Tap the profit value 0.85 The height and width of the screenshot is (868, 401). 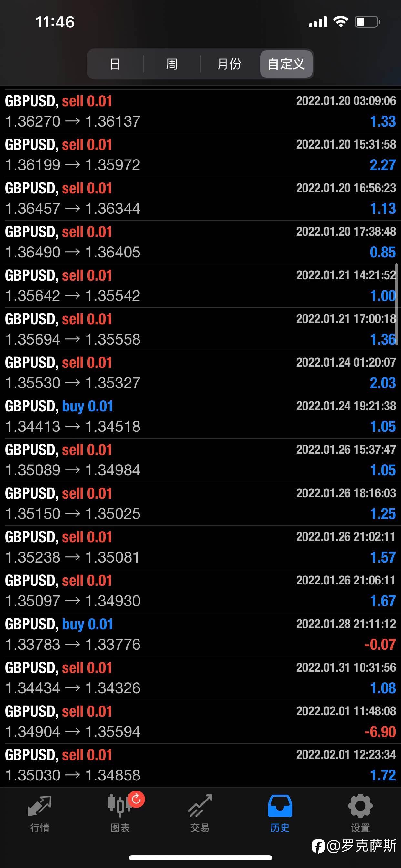383,253
